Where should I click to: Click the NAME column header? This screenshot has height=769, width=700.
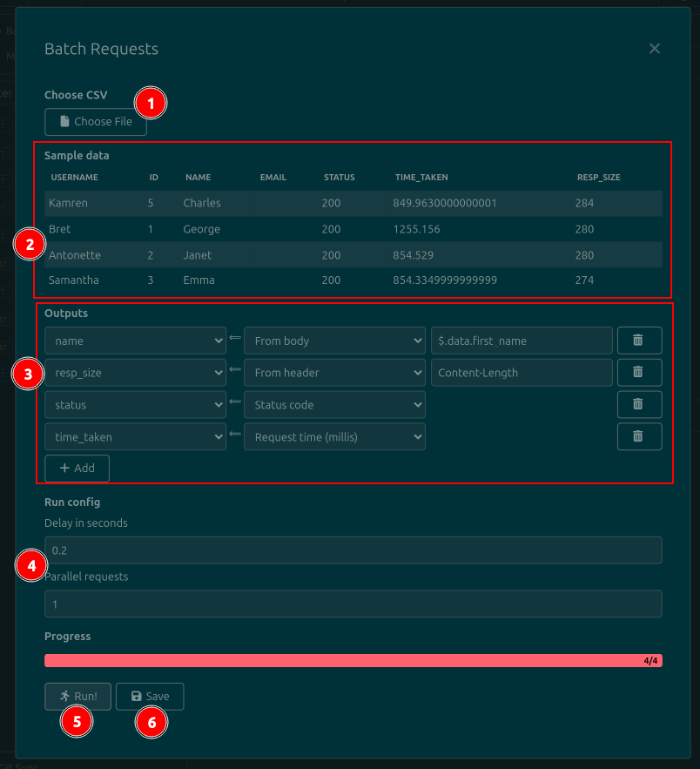tap(198, 178)
